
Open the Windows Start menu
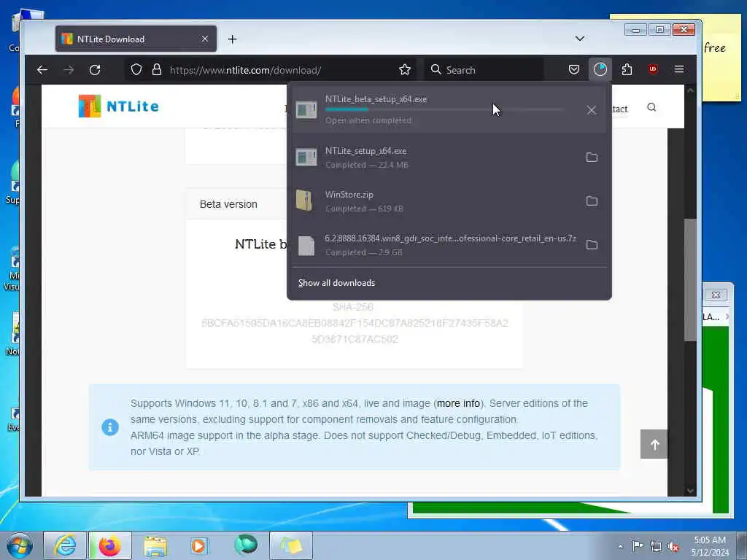(20, 545)
